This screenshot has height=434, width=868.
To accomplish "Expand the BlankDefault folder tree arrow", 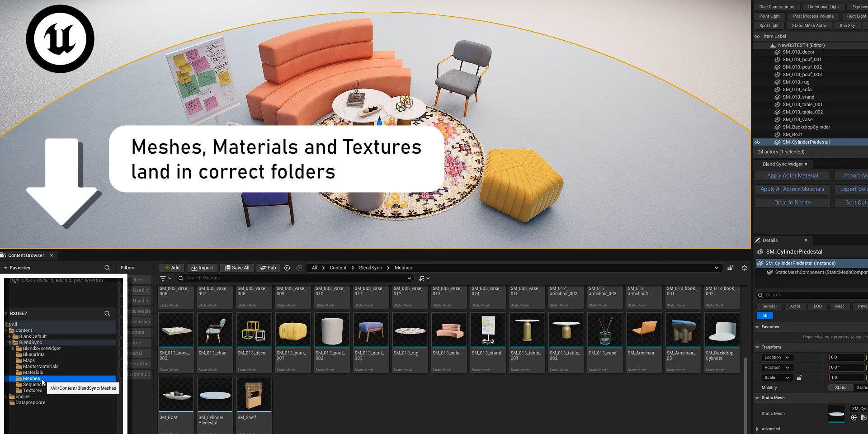I will [9, 336].
